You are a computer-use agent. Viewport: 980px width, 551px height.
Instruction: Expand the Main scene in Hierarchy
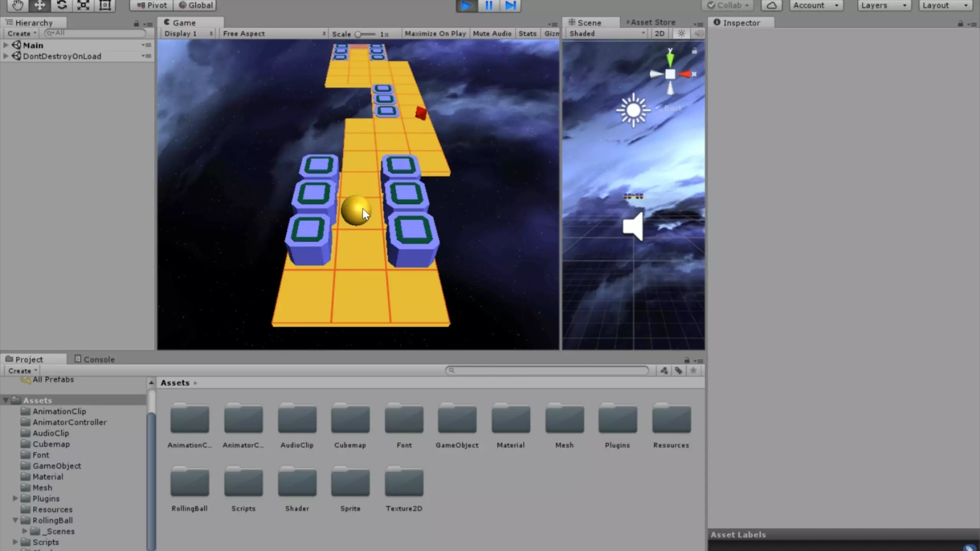tap(6, 45)
